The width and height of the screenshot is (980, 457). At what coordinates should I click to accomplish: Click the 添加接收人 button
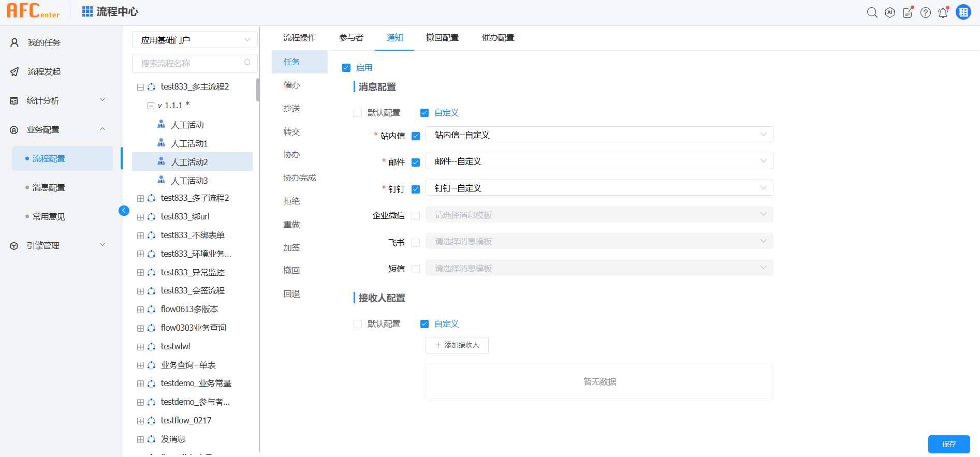point(457,345)
